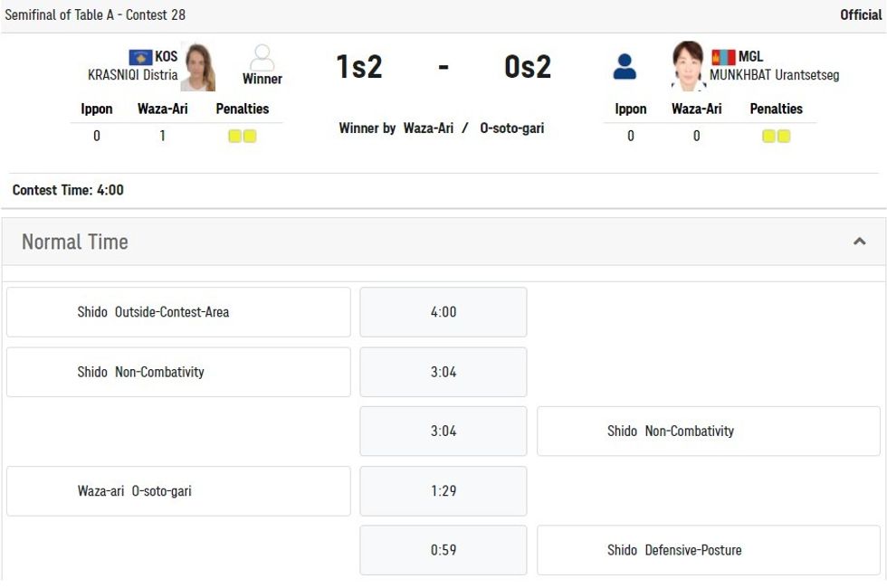Select the Shido Defensive-Posture event
Image resolution: width=887 pixels, height=588 pixels.
click(708, 550)
